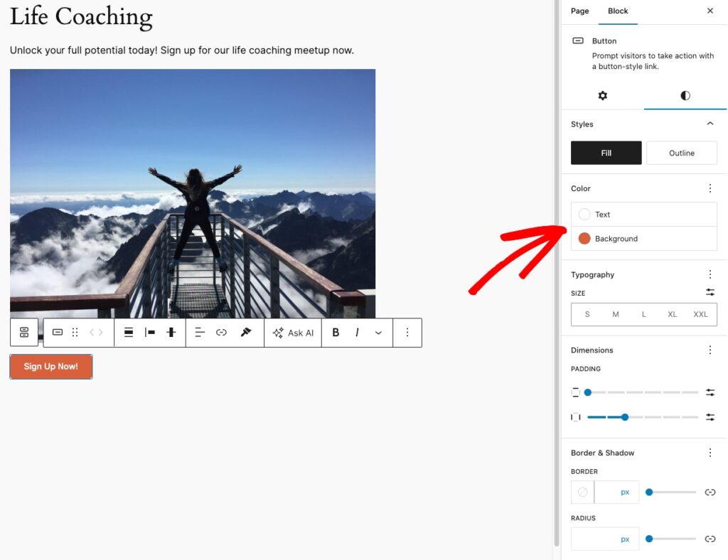Image resolution: width=728 pixels, height=560 pixels.
Task: Open the Styles half-circle tab
Action: point(685,96)
